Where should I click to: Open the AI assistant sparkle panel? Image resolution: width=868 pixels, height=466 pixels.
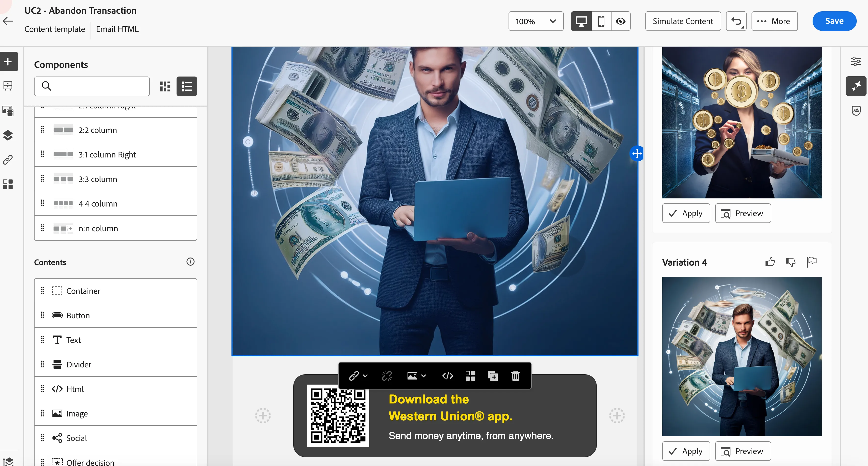click(x=856, y=86)
